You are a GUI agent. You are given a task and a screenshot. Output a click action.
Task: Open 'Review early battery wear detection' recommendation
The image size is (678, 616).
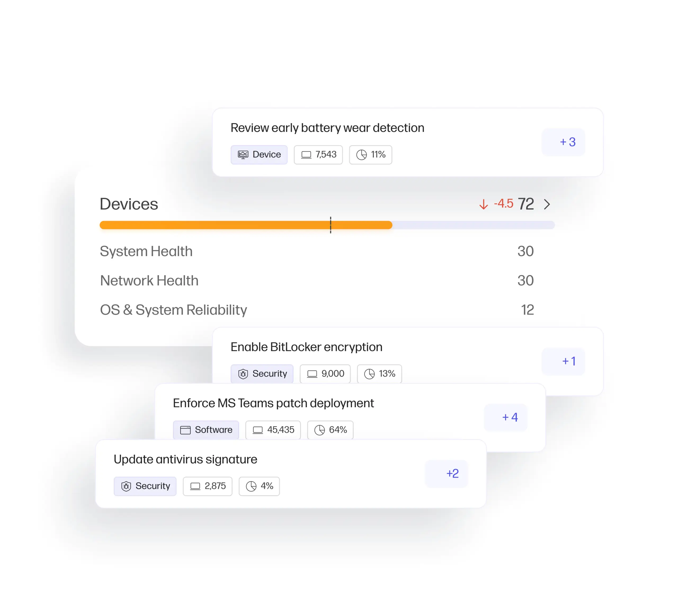click(x=327, y=128)
